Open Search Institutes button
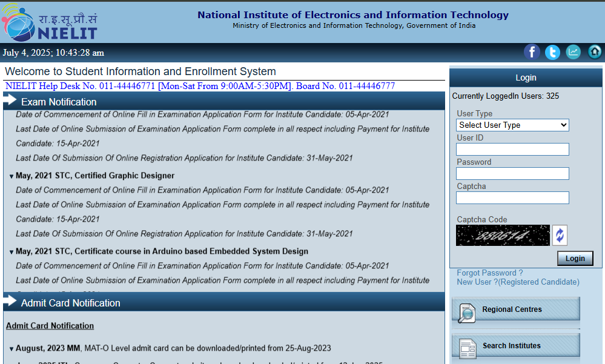This screenshot has height=364, width=605. click(x=516, y=346)
